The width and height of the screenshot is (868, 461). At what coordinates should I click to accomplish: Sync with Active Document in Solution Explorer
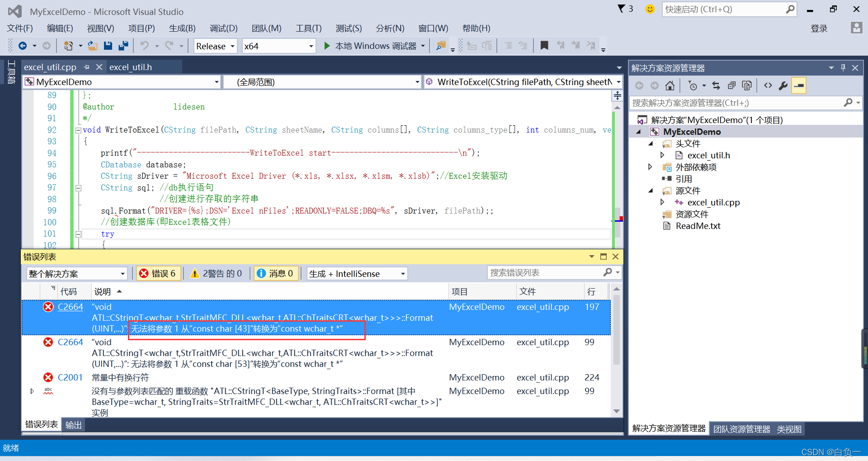(x=716, y=86)
